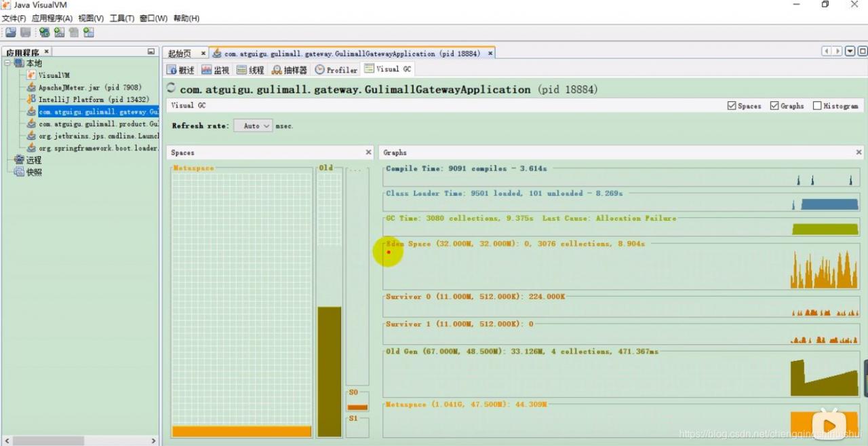This screenshot has width=868, height=446.
Task: Click the Java VisualVM title bar icon
Action: pos(6,5)
